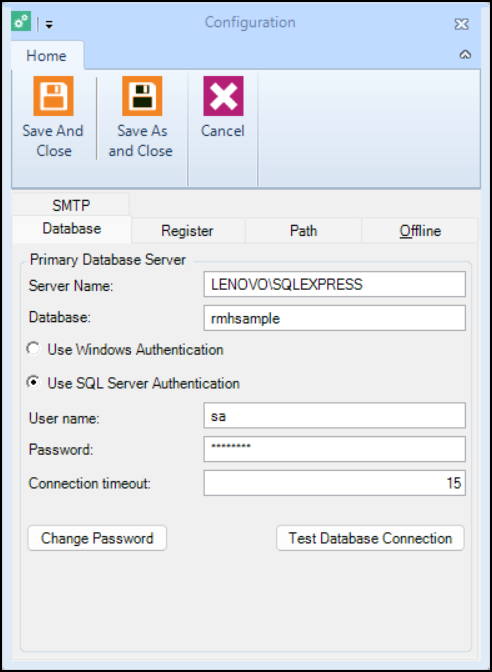
Task: Switch to the SMTP tab
Action: point(71,205)
